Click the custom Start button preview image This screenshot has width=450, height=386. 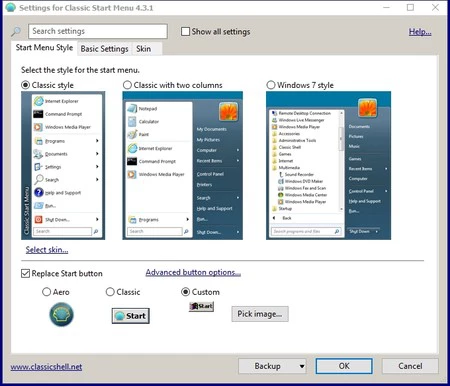[x=201, y=306]
